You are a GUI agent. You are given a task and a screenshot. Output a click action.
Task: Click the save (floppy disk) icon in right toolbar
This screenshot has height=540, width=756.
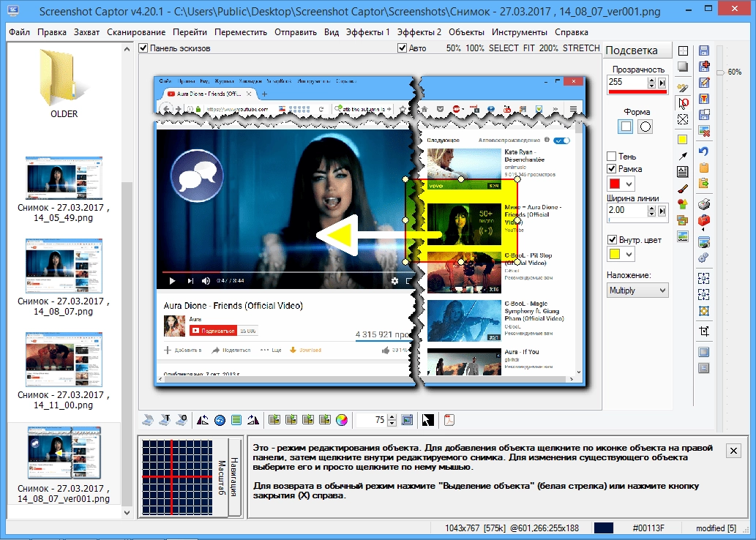point(703,50)
